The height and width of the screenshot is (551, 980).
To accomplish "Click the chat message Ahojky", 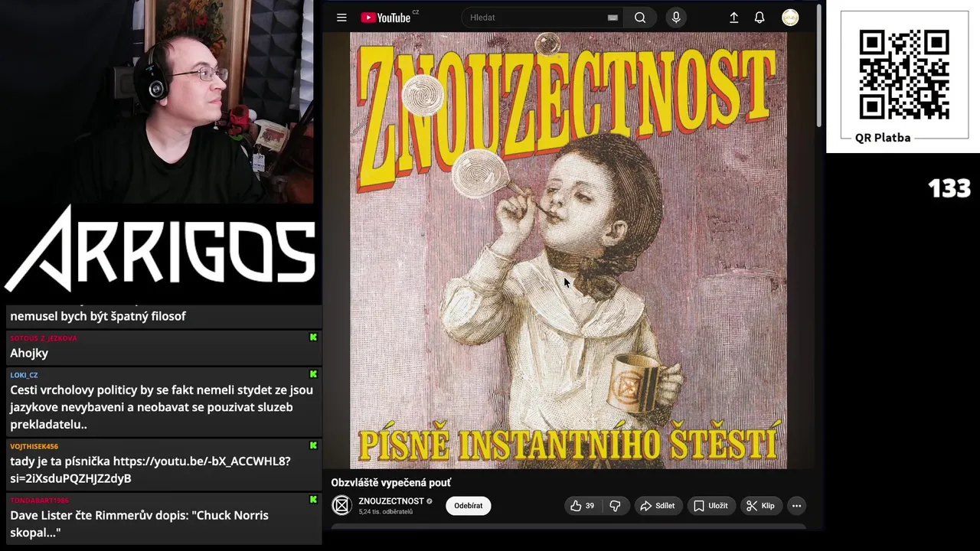I will point(29,353).
